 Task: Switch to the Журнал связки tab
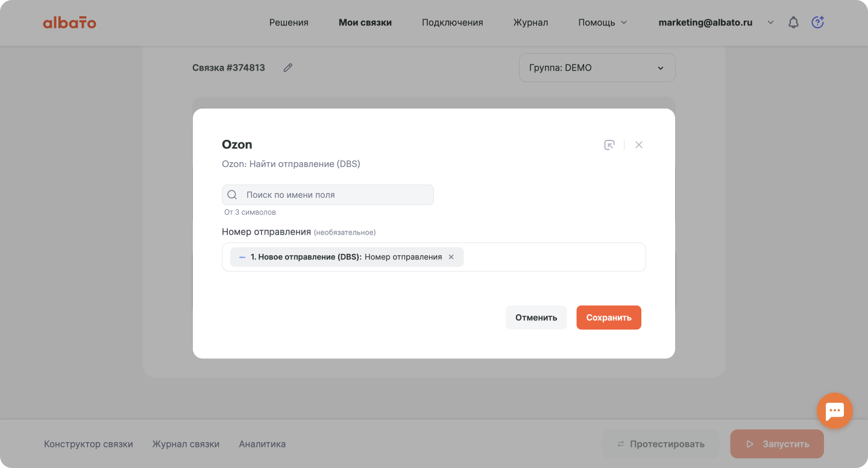click(186, 444)
